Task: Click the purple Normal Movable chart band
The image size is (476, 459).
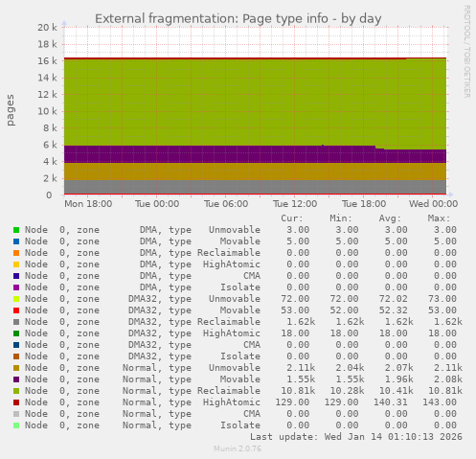Action: 255,155
